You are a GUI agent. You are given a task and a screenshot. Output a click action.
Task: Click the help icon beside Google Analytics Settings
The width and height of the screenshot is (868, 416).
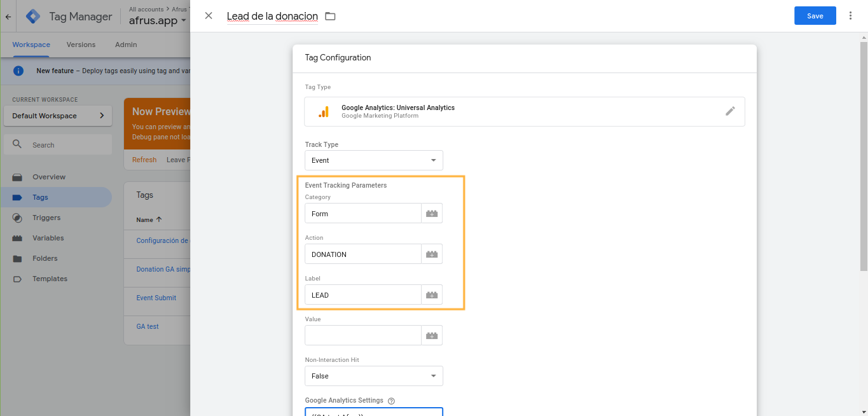coord(391,401)
